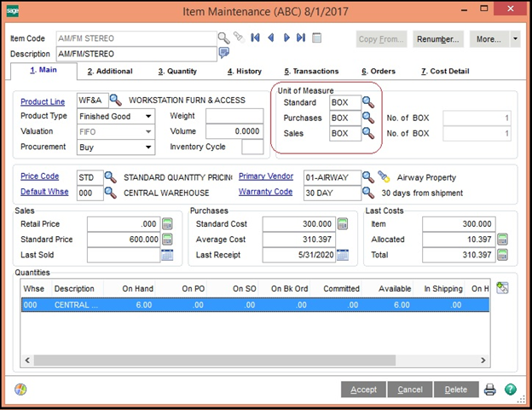Screen dimensions: 532x410
Task: Follow the Product Line link
Action: (44, 101)
